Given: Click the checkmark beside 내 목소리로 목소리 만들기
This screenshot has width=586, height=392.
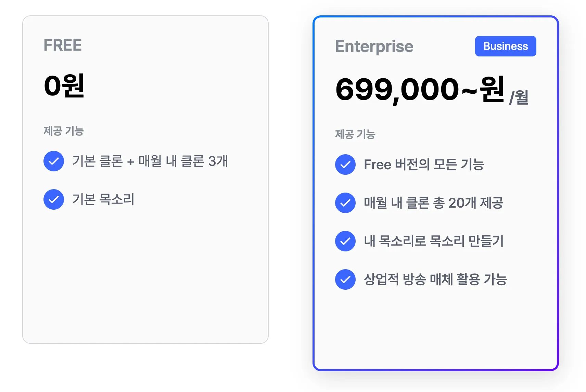Looking at the screenshot, I should 345,241.
